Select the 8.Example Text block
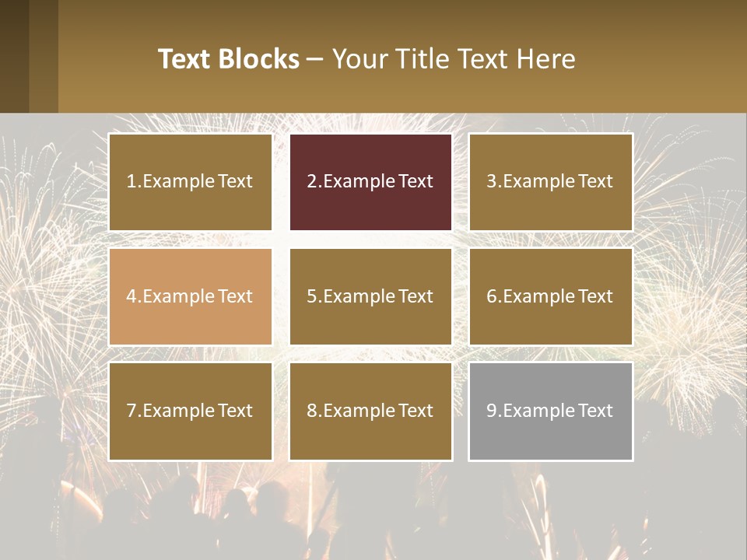 tap(370, 411)
